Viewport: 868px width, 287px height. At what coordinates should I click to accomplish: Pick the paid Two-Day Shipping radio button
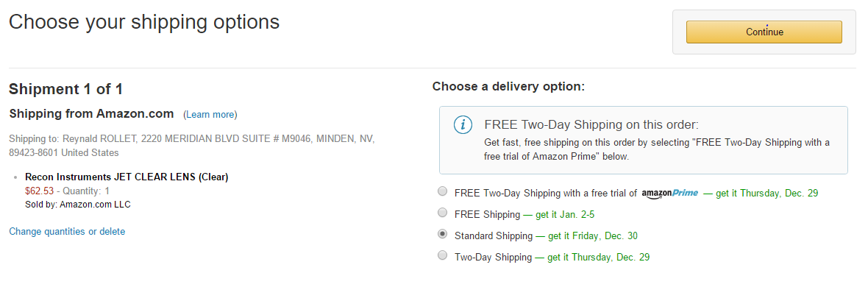click(x=442, y=255)
